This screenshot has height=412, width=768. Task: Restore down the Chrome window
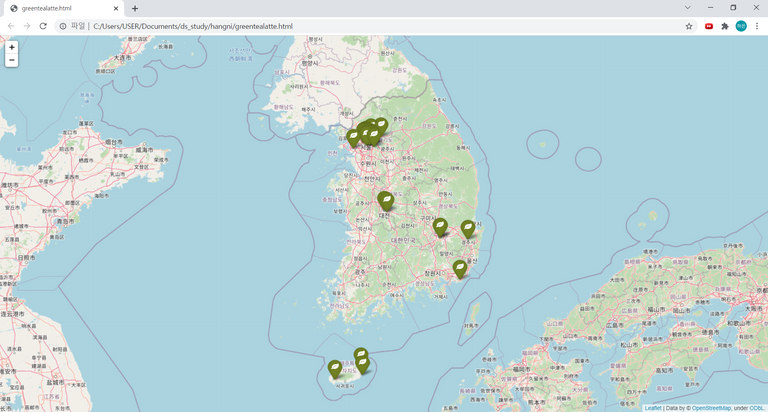733,8
